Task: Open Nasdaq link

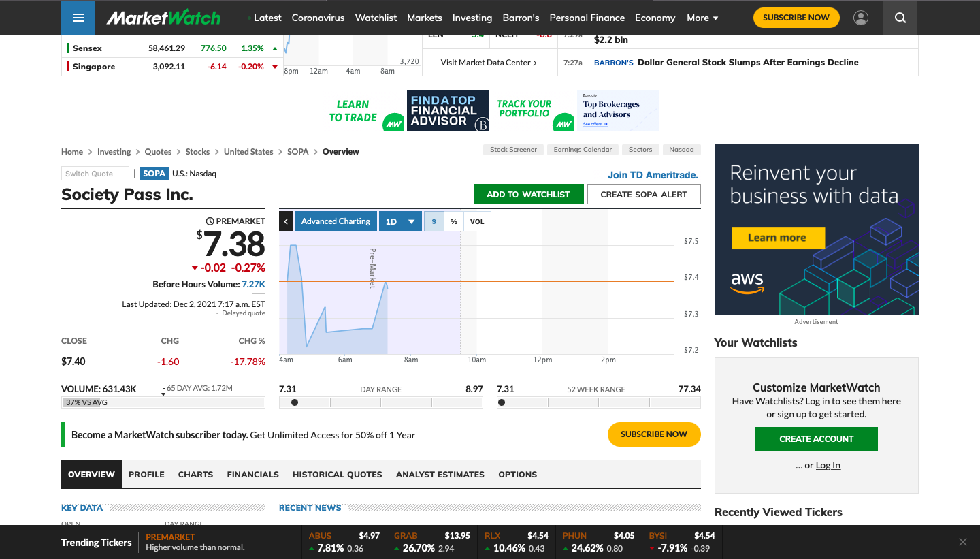Action: click(x=681, y=150)
